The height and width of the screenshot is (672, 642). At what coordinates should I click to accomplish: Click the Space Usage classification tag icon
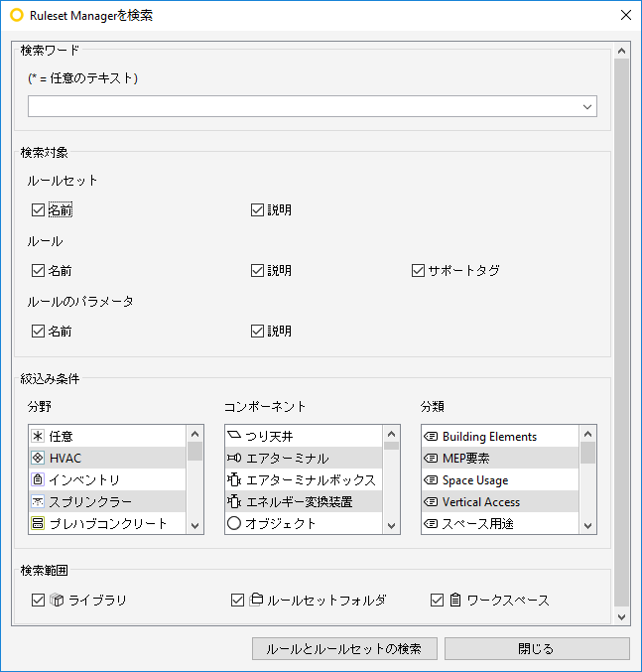(431, 480)
